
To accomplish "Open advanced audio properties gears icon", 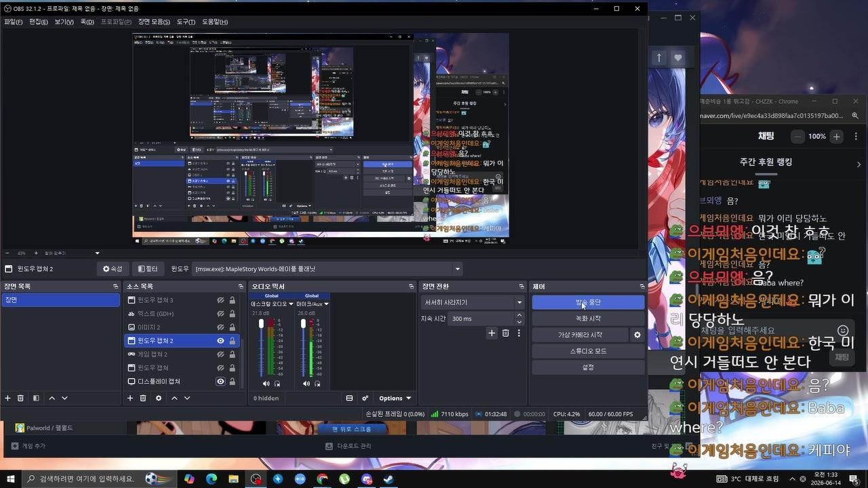I will [365, 398].
